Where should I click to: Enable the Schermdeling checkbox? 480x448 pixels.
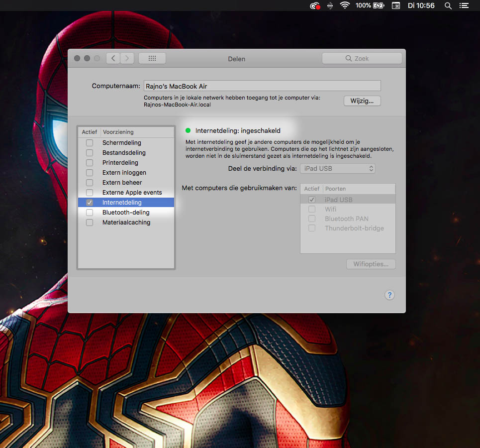pos(90,143)
